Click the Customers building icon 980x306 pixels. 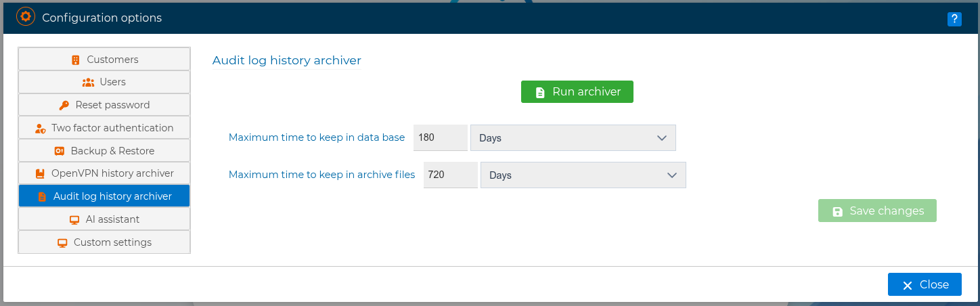pyautogui.click(x=76, y=60)
